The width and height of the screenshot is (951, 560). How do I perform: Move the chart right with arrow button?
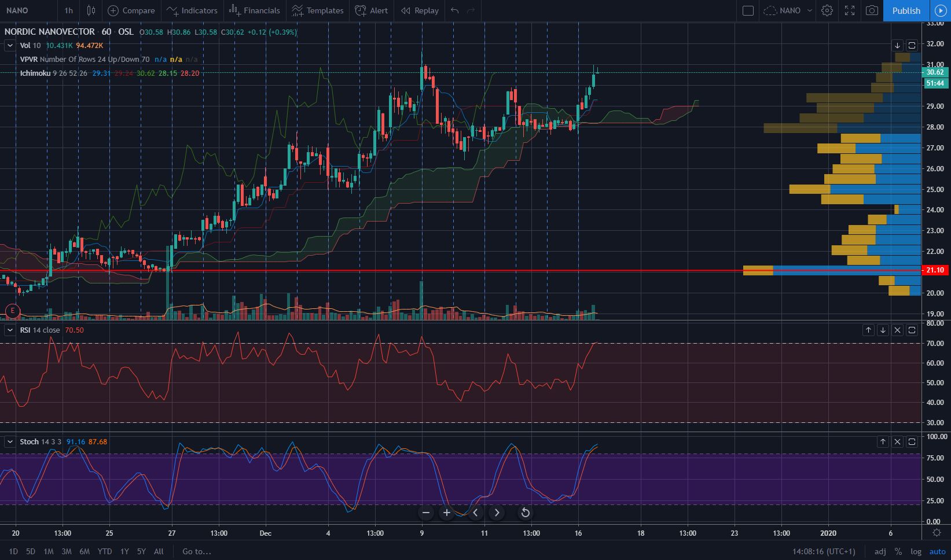497,513
